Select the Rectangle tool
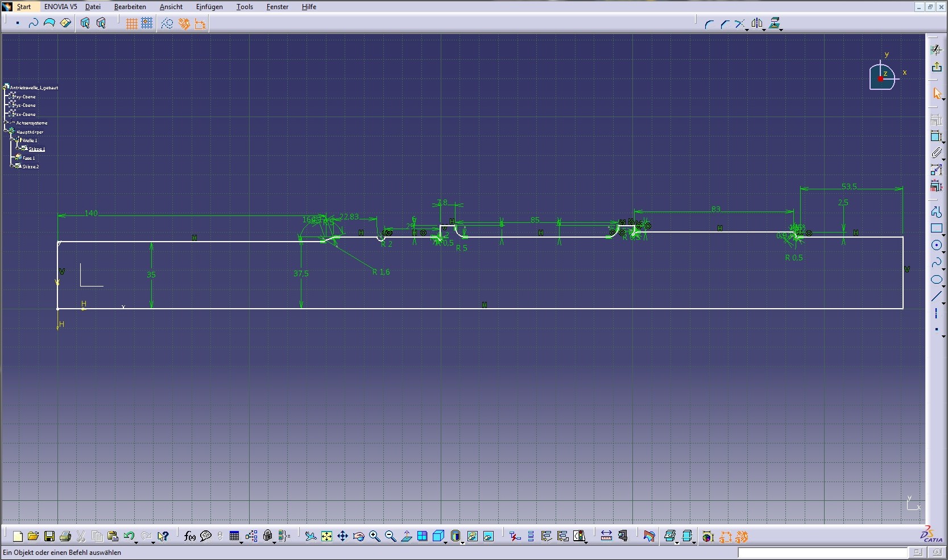Viewport: 948px width, 560px height. 937,229
